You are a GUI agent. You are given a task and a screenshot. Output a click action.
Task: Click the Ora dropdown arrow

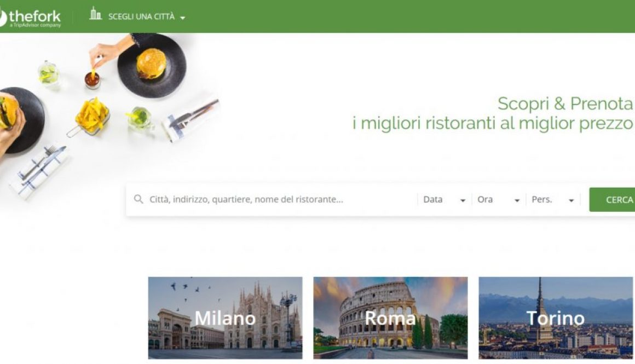tap(517, 200)
